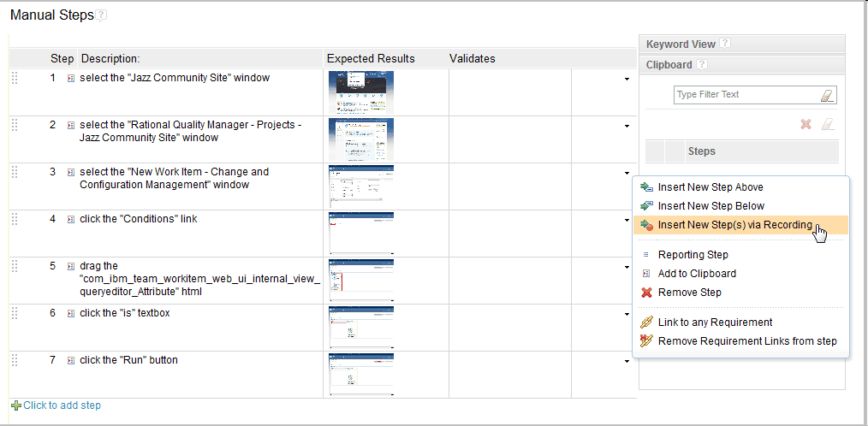Click the Expected Results column header

click(371, 59)
